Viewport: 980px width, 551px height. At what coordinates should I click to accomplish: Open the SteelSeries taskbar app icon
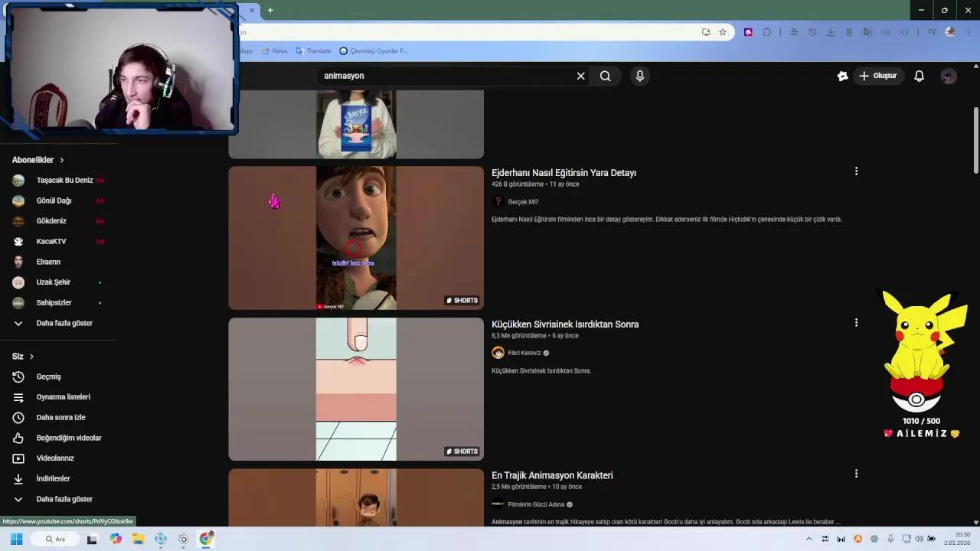(183, 539)
